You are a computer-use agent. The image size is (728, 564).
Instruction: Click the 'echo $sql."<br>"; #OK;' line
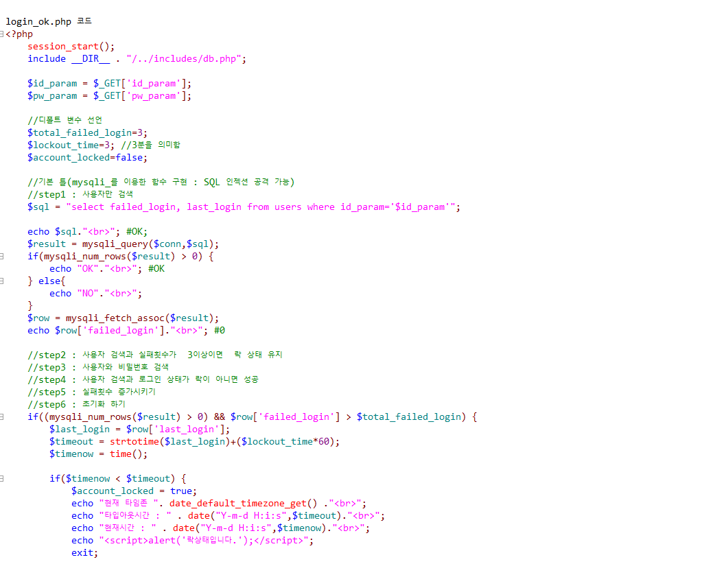pos(87,232)
